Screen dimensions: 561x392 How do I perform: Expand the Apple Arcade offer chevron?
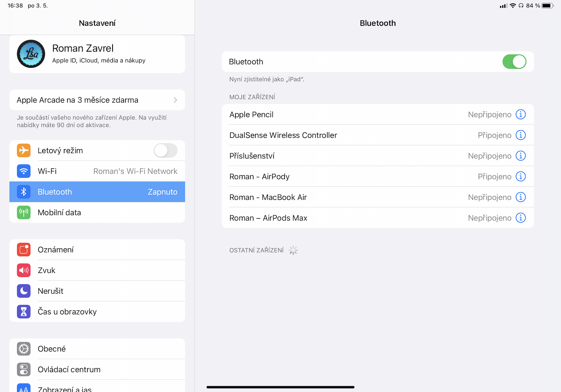tap(175, 100)
